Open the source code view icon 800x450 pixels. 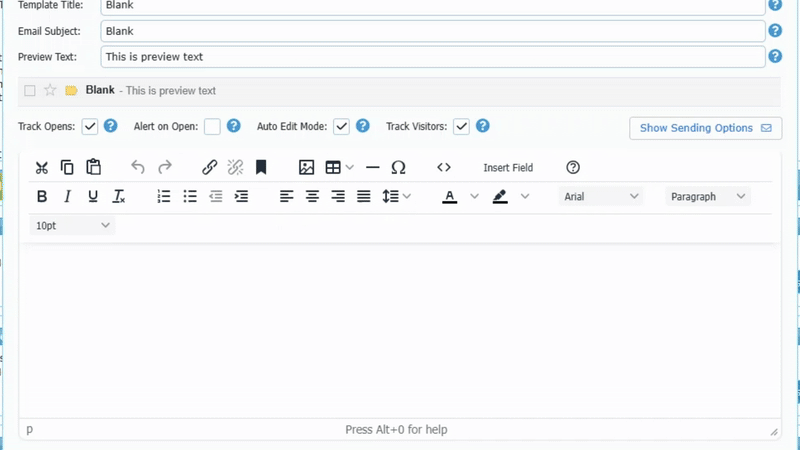[x=444, y=168]
